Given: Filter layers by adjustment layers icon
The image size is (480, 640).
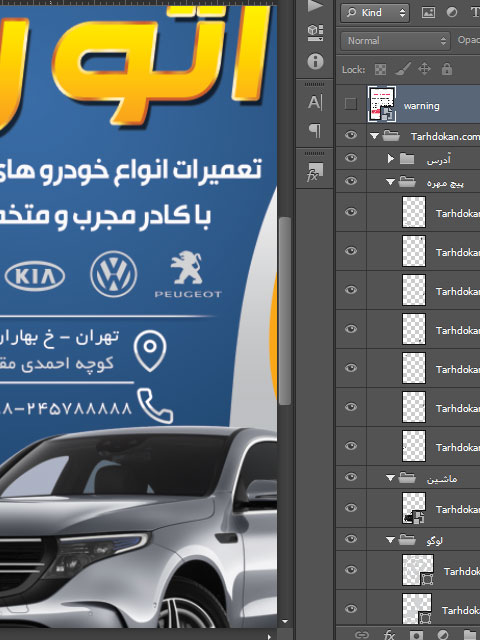Looking at the screenshot, I should click(452, 13).
